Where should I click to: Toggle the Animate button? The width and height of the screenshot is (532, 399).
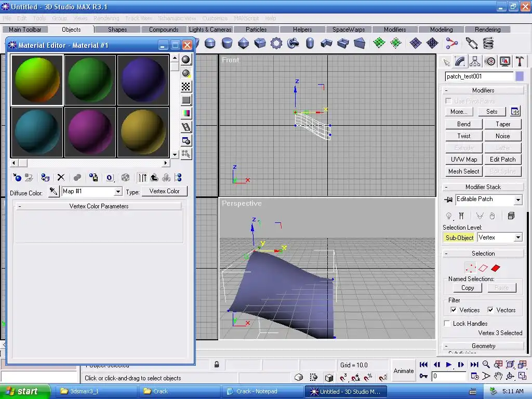click(x=403, y=371)
